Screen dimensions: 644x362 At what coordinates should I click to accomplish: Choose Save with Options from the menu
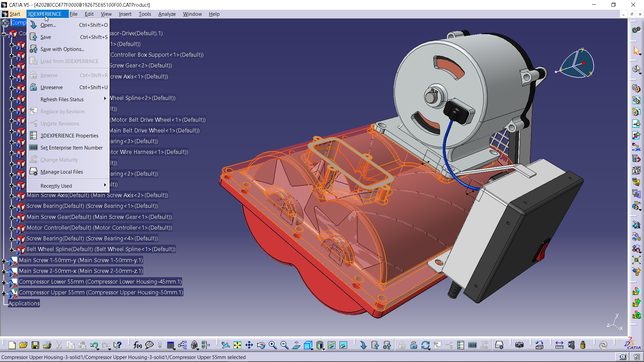click(x=62, y=49)
